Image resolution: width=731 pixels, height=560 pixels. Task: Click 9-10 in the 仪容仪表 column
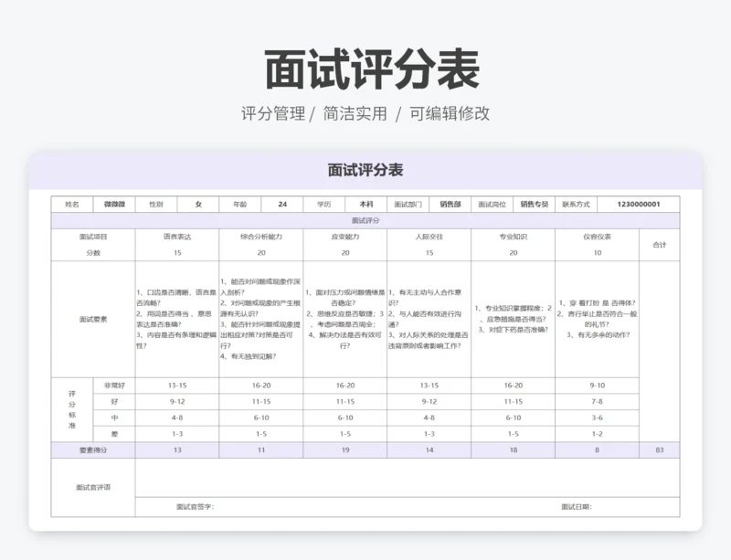[598, 386]
